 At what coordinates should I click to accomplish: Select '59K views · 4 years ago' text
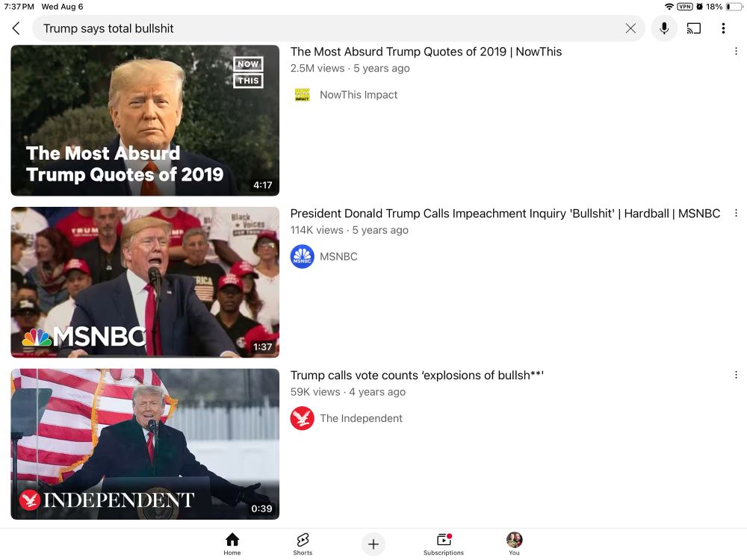point(348,392)
